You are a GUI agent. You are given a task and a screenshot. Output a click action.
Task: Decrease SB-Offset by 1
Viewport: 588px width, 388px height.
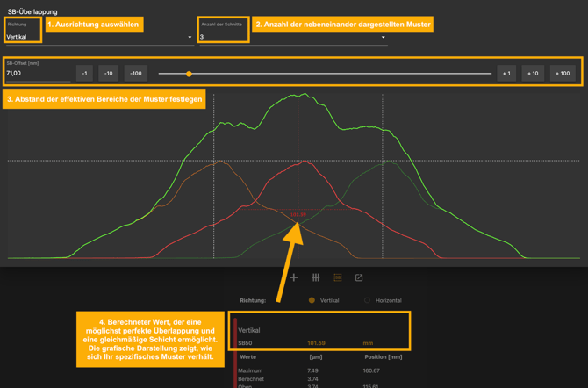point(84,74)
